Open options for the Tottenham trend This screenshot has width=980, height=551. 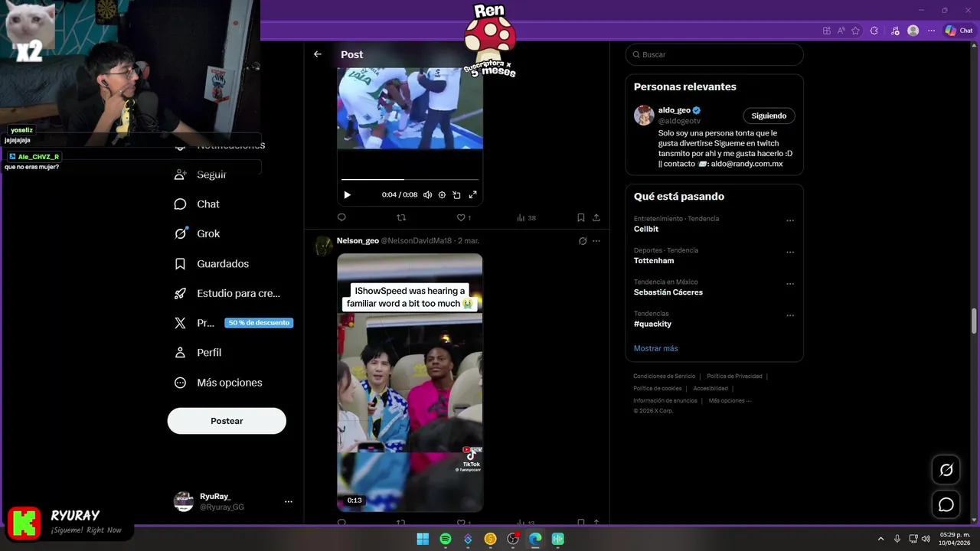[790, 253]
